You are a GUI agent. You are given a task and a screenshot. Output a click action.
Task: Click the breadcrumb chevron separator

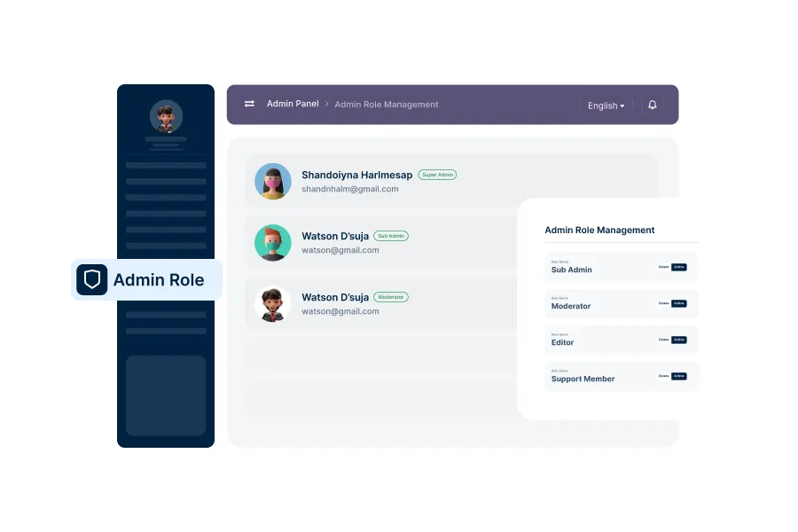pos(326,105)
